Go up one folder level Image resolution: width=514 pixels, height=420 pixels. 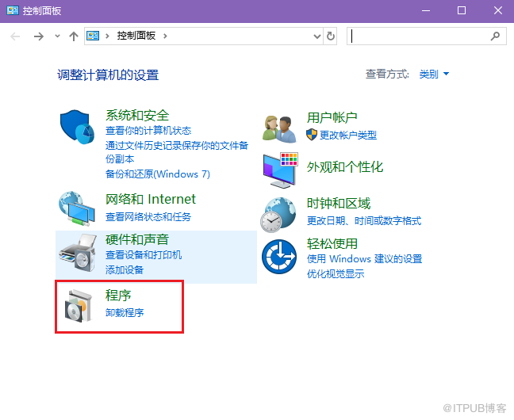click(74, 36)
